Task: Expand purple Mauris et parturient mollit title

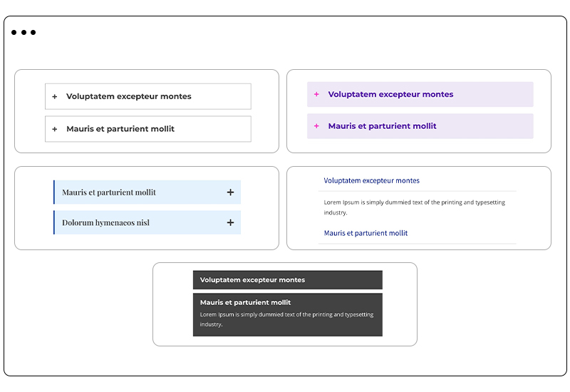Action: point(382,126)
